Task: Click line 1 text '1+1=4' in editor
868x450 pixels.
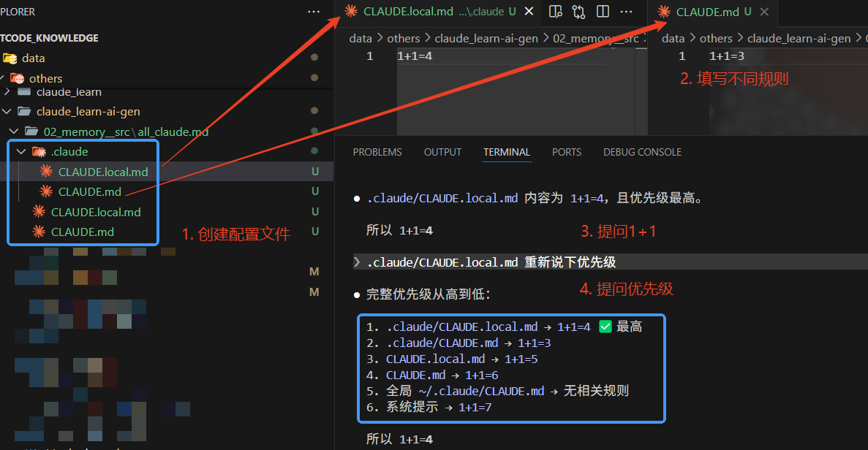Action: [x=415, y=56]
